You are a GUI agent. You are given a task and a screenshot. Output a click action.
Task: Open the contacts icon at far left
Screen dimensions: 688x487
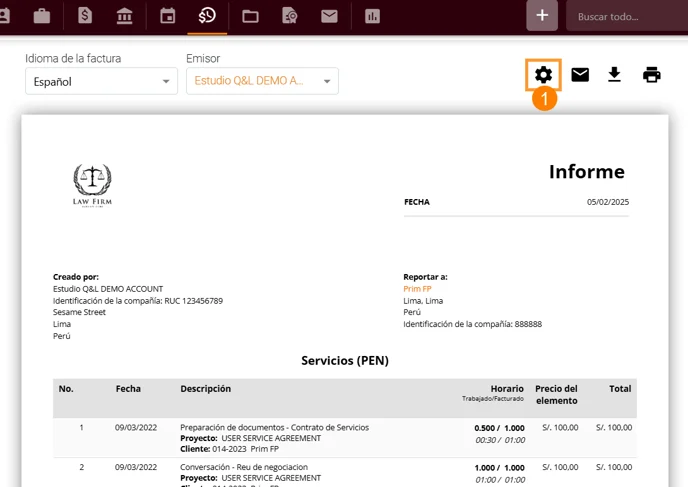[x=4, y=17]
